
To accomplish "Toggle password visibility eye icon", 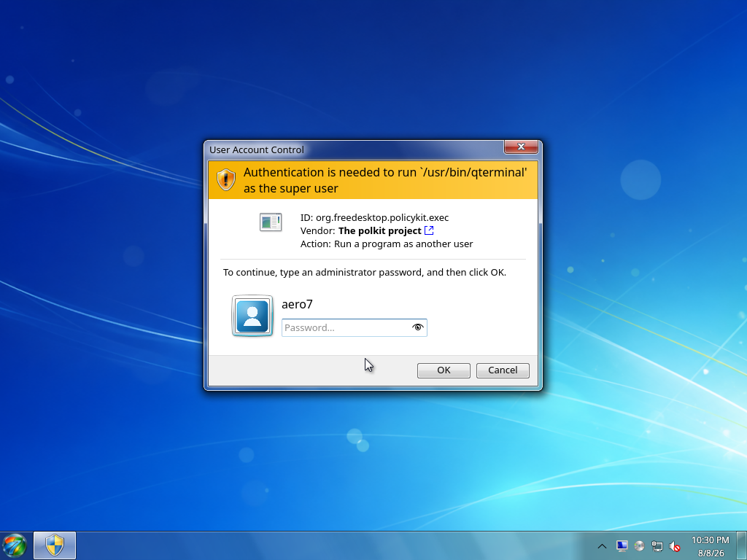I will [x=418, y=327].
